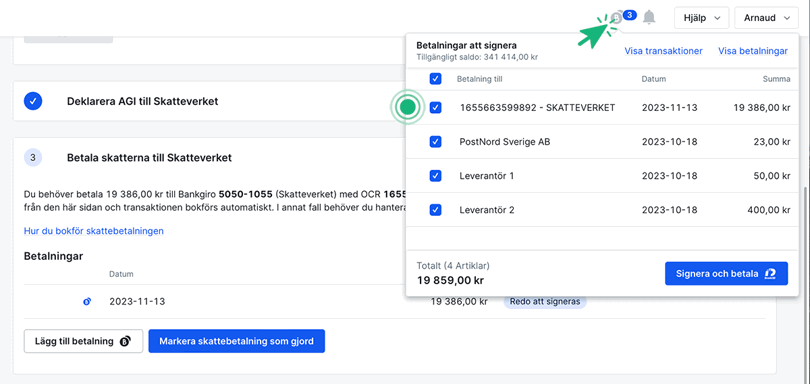This screenshot has height=384, width=810.
Task: Select the PostNord Sverige AB row name
Action: [505, 142]
